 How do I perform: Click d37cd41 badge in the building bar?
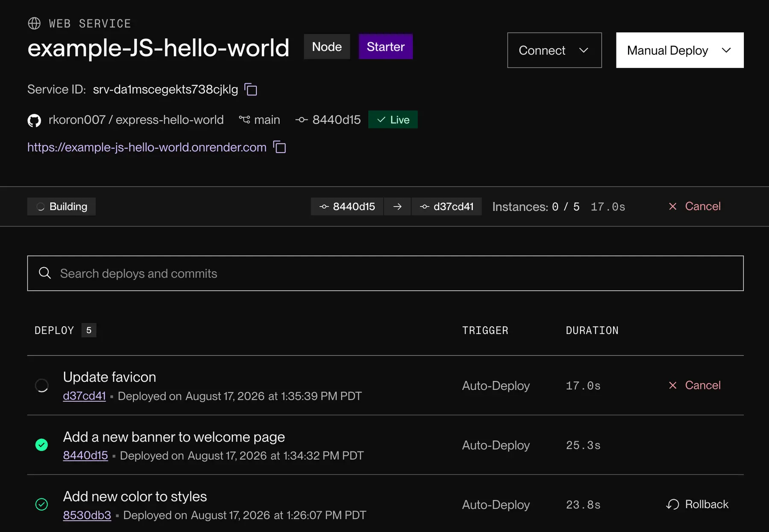click(446, 207)
